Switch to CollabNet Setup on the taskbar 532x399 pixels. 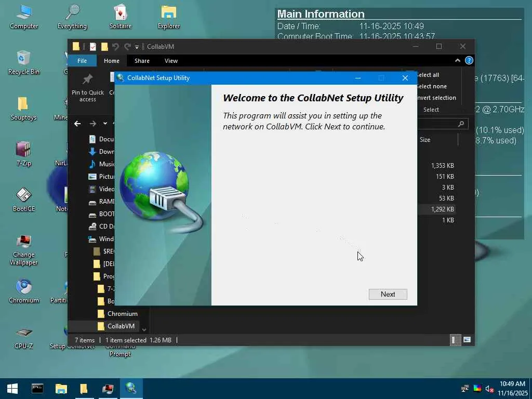coord(131,389)
